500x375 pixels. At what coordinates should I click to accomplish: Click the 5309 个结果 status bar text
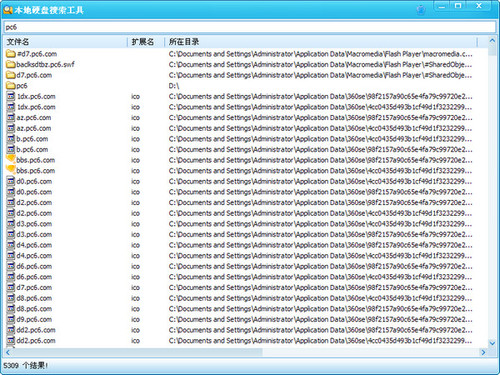click(26, 366)
